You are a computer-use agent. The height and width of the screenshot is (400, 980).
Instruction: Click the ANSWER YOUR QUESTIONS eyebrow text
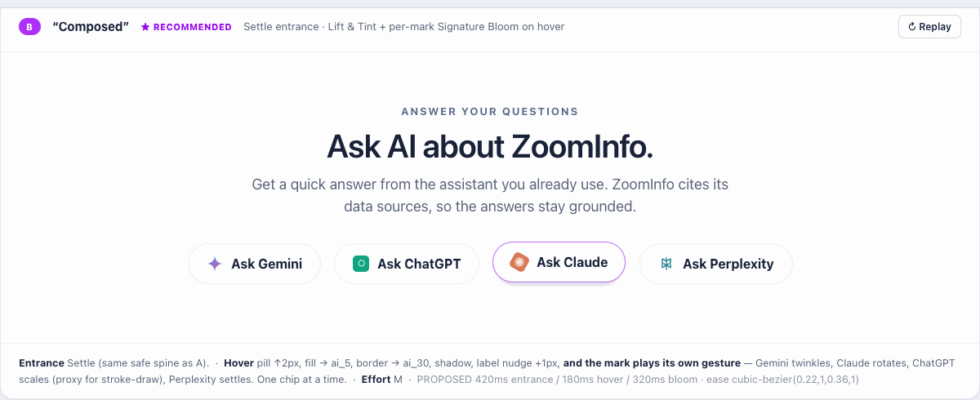click(490, 112)
